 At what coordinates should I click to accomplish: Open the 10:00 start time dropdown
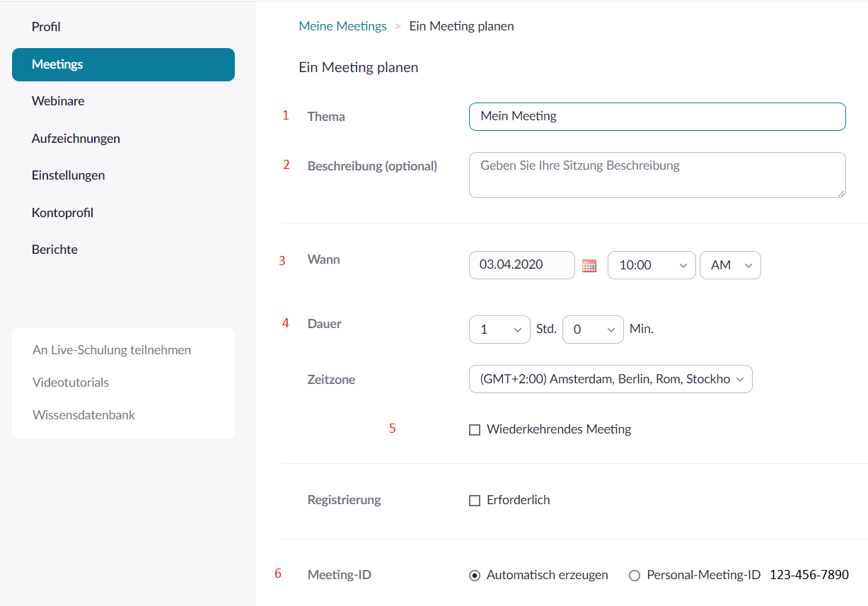(652, 265)
